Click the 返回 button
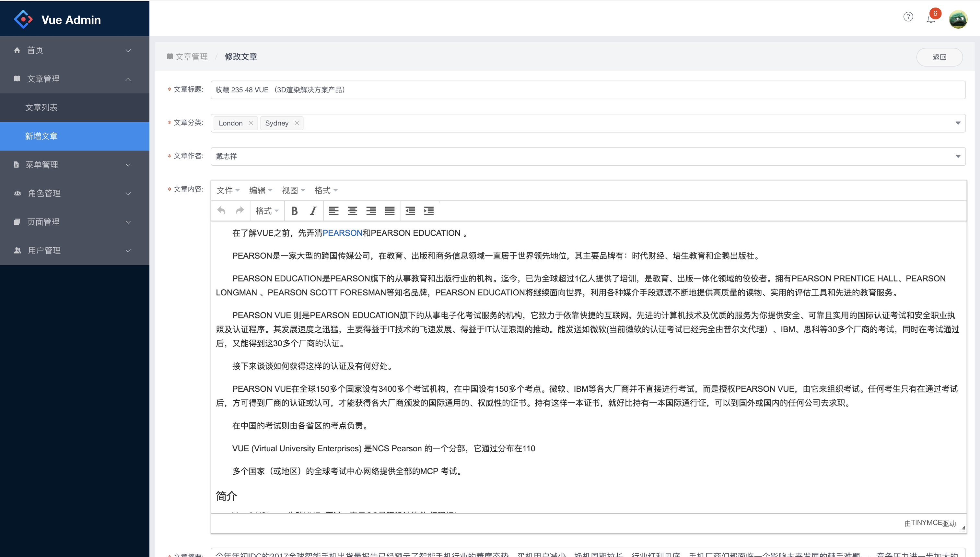 coord(939,57)
